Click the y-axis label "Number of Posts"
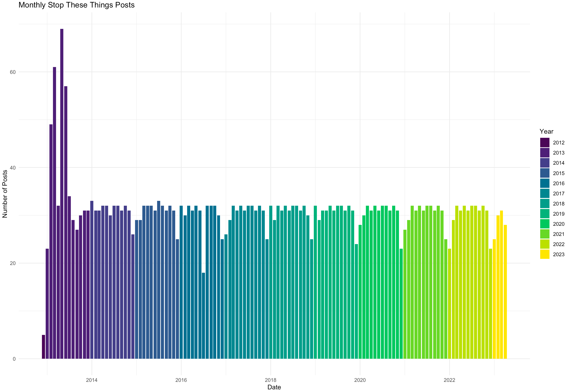The height and width of the screenshot is (392, 568). 5,194
